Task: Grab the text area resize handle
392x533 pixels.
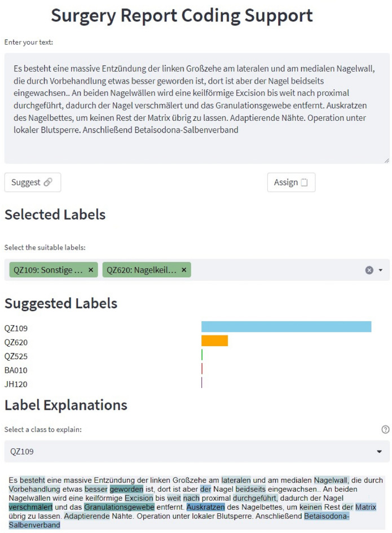Action: 386,160
